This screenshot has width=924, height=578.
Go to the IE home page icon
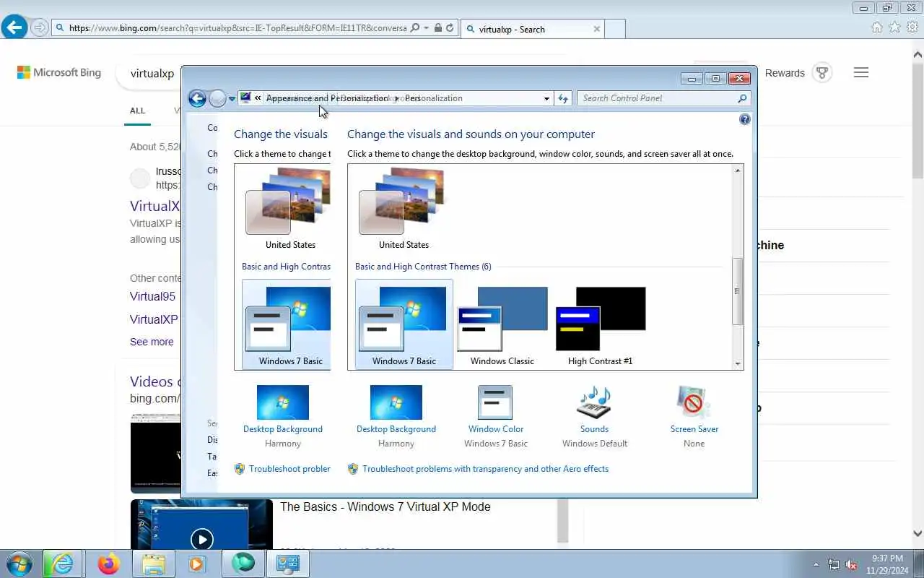[x=877, y=27]
